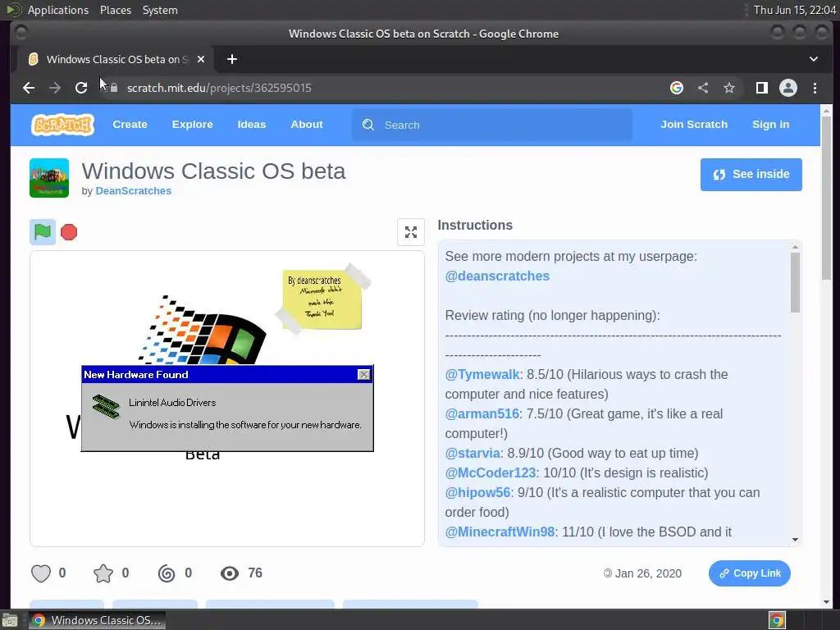Open the project thumbnail next to the title

click(49, 178)
